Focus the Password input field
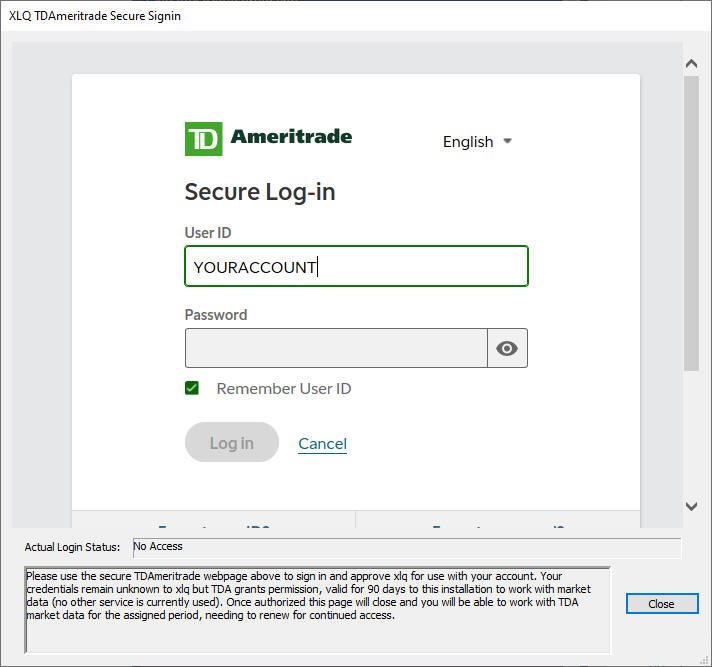The image size is (712, 667). pos(336,348)
